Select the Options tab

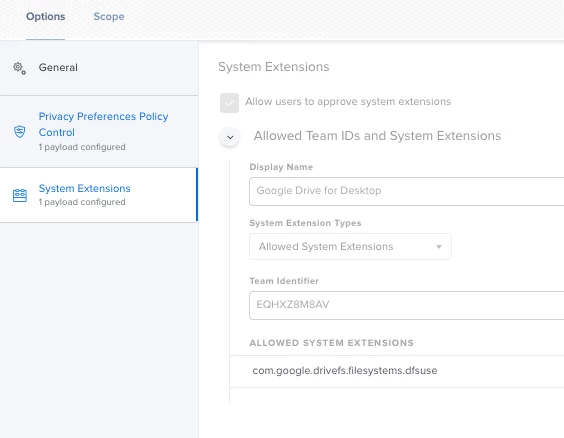[46, 17]
